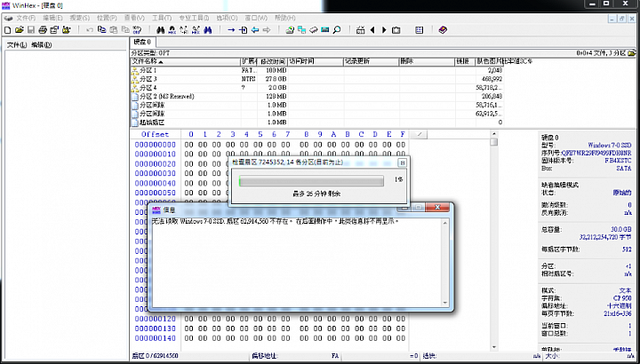The width and height of the screenshot is (640, 364).
Task: Switch to the 硬盘 0 tab
Action: point(142,42)
